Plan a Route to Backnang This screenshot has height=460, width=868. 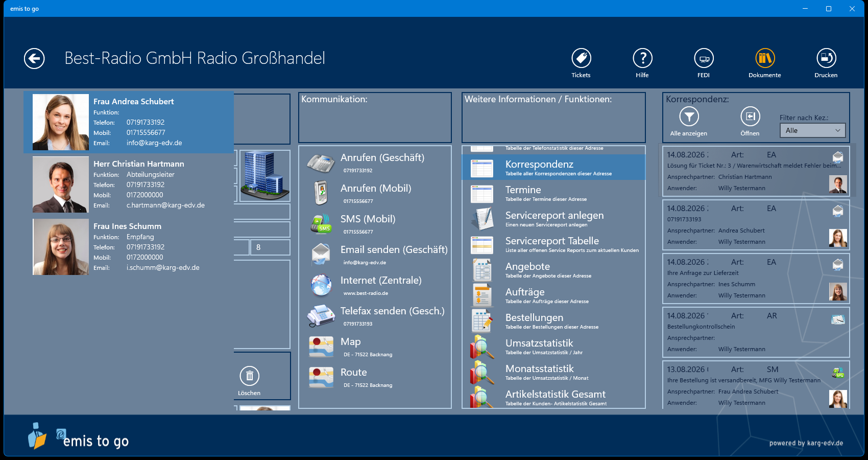coord(375,378)
